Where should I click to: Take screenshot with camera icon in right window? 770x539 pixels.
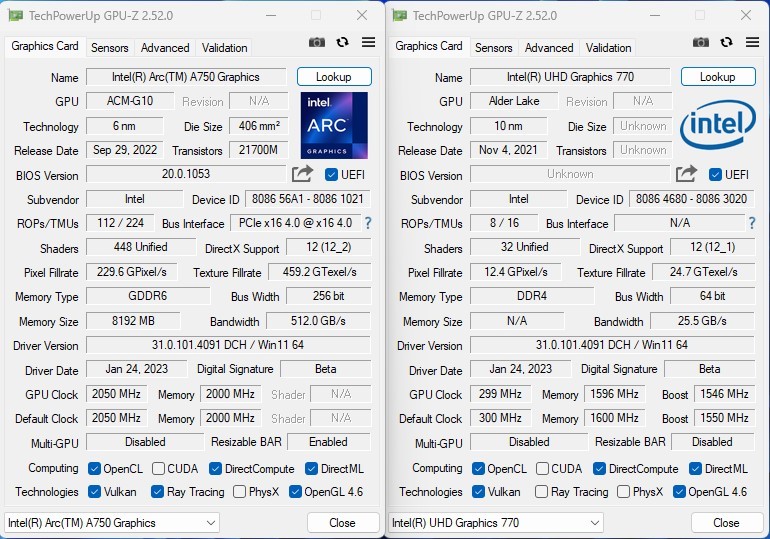(x=701, y=43)
